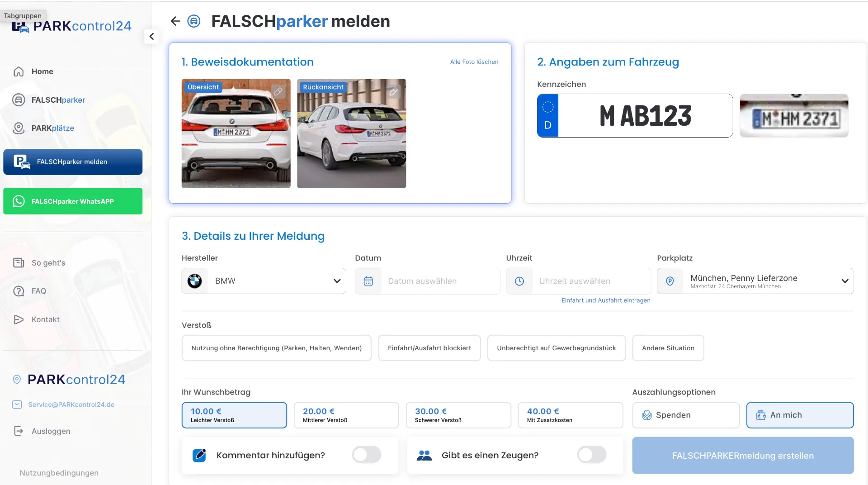Click the cropped license plate preview image
868x485 pixels.
794,115
